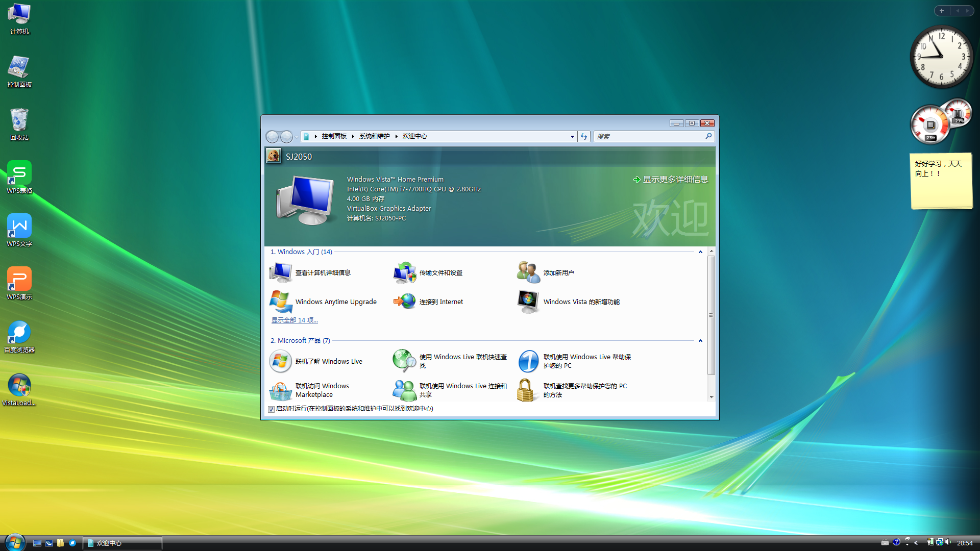Click Switch between windows in Quick Launch
This screenshot has height=551, width=980.
coord(49,543)
